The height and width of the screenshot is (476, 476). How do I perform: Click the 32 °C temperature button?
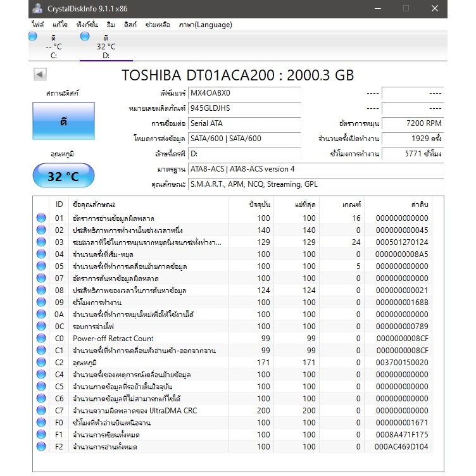[x=63, y=176]
